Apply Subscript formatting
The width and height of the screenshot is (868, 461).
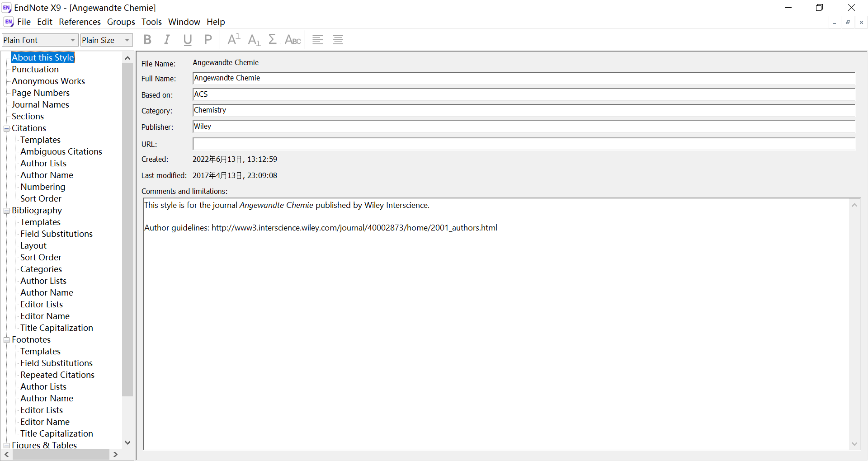[254, 40]
